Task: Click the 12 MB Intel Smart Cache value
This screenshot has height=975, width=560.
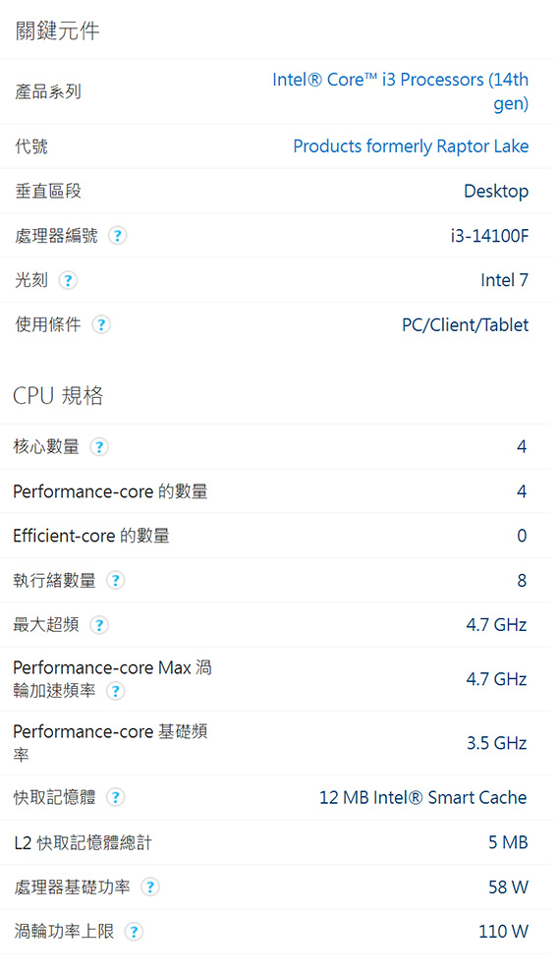Action: (x=422, y=798)
